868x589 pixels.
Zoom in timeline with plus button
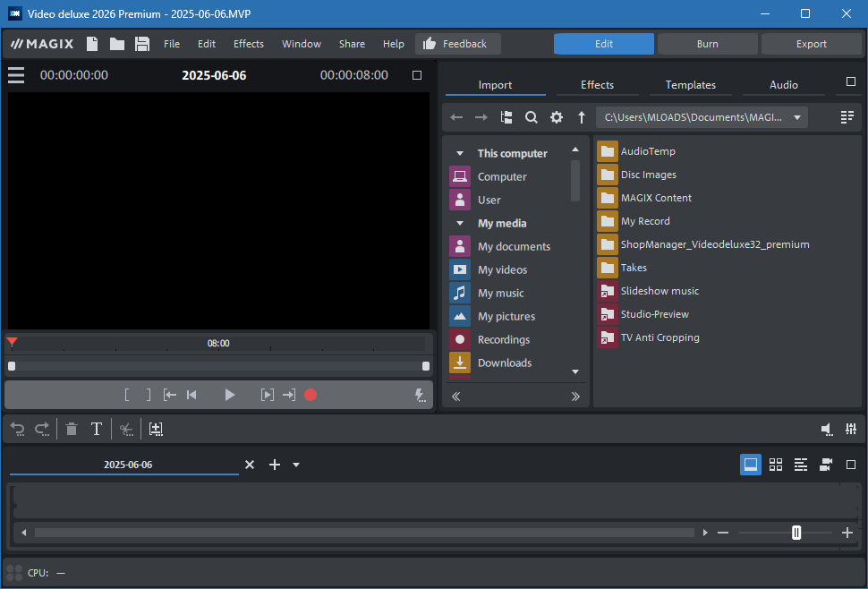(x=847, y=533)
